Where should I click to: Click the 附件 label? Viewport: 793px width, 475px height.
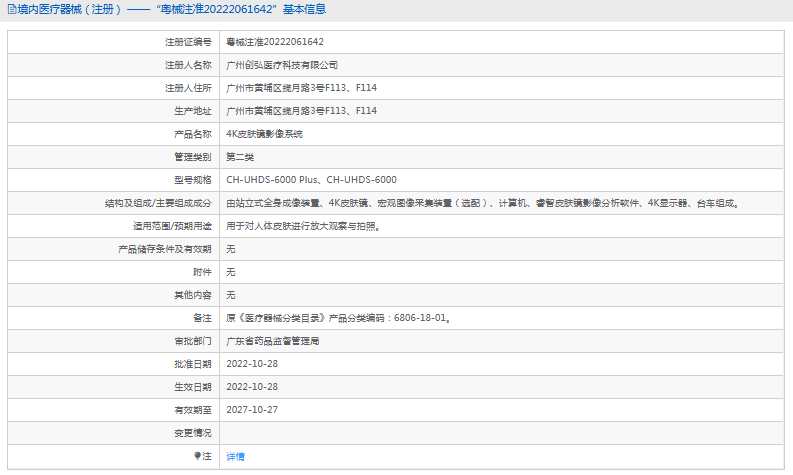[x=202, y=272]
